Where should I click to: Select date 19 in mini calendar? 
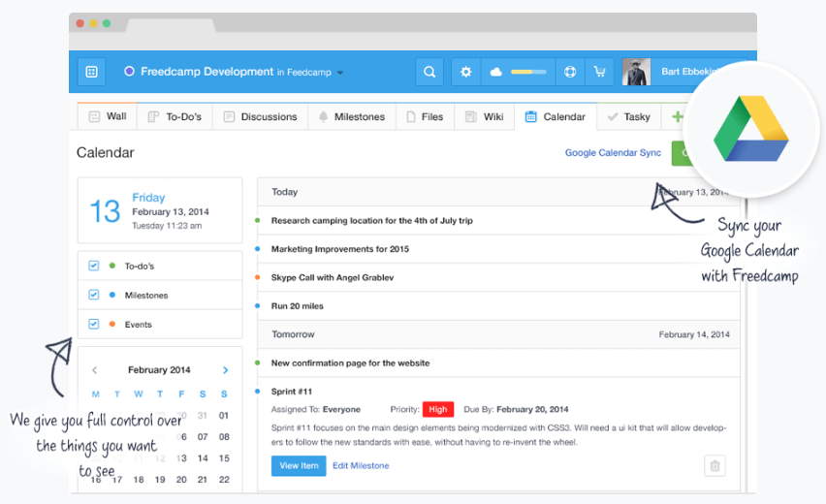160,479
